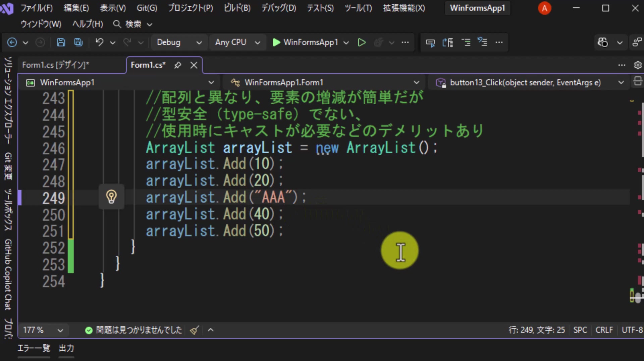Image resolution: width=644 pixels, height=361 pixels.
Task: Open GitHub Copilot Chat side tab
Action: [8, 274]
